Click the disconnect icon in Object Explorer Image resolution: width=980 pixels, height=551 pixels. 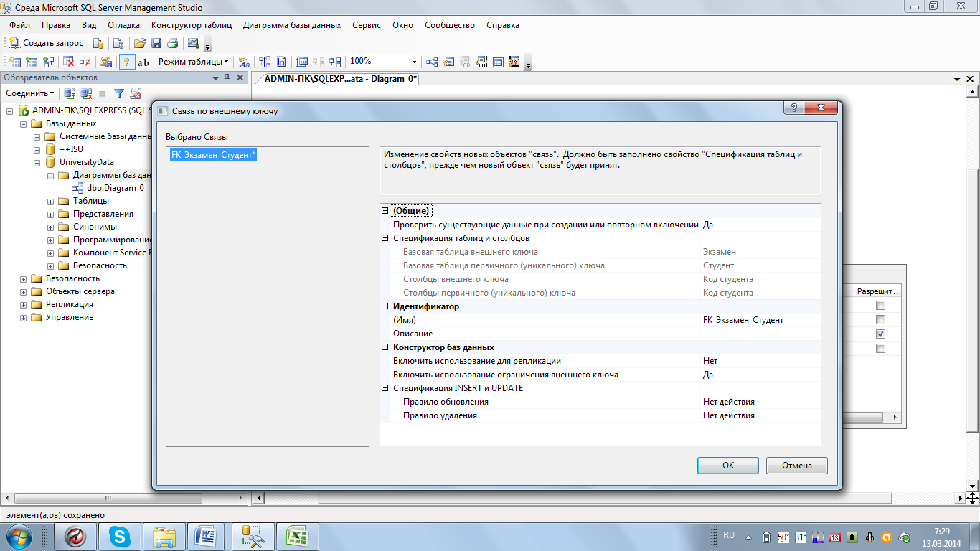pos(86,93)
